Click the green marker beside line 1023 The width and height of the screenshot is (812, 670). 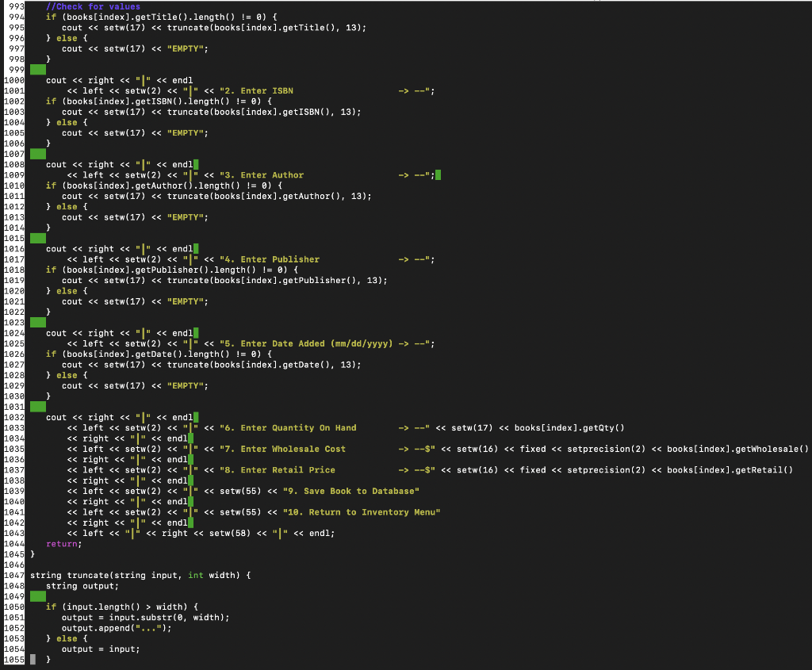(36, 322)
